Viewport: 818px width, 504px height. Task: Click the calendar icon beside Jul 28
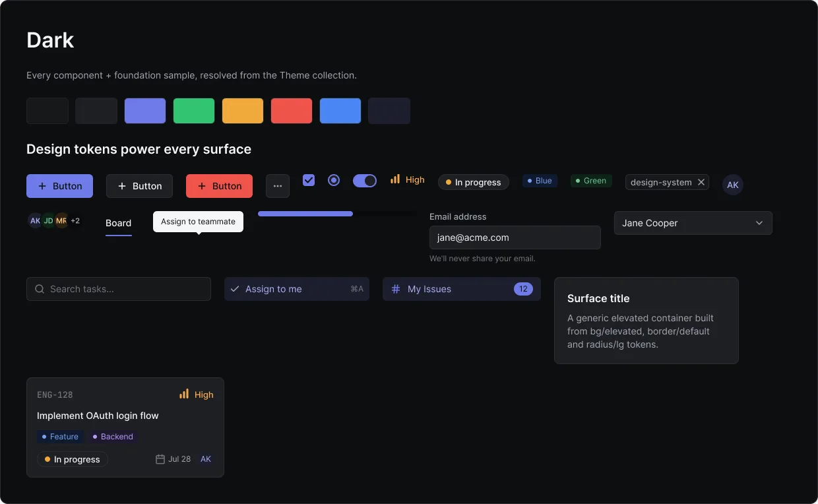click(160, 459)
